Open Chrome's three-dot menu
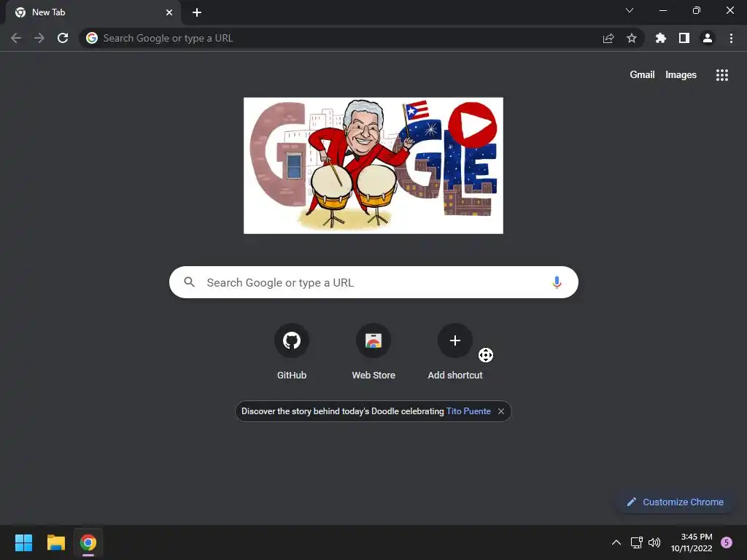 tap(731, 38)
